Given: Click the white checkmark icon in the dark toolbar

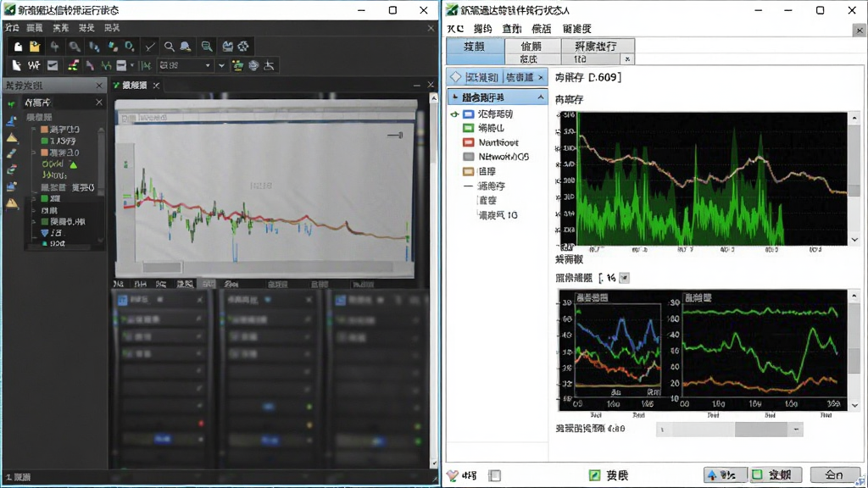Looking at the screenshot, I should 149,47.
